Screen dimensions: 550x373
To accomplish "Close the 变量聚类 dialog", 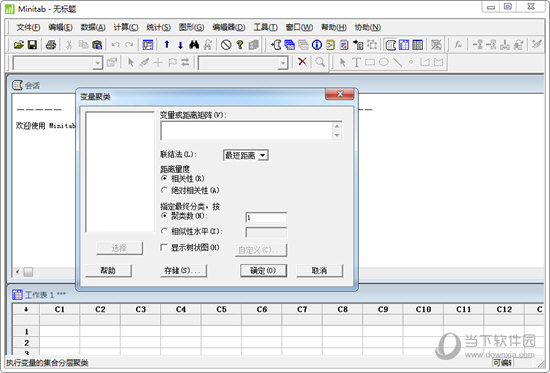I will pyautogui.click(x=340, y=94).
